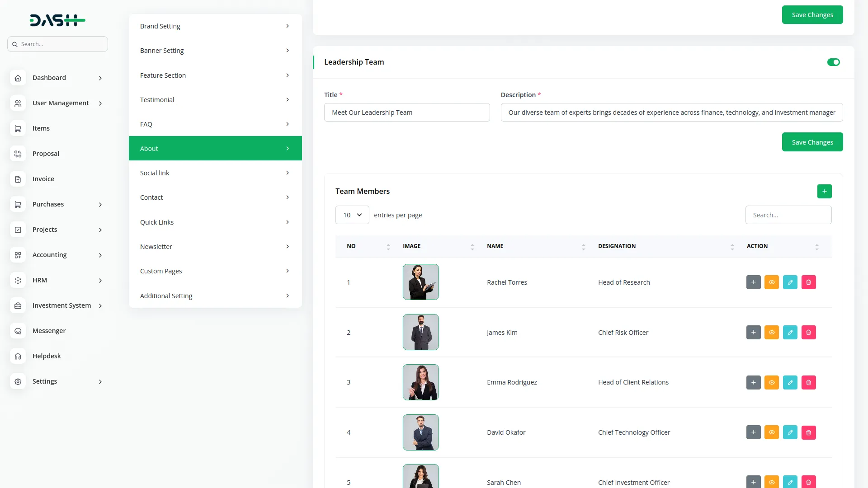Open Helpdesk headset icon in sidebar

pyautogui.click(x=18, y=357)
